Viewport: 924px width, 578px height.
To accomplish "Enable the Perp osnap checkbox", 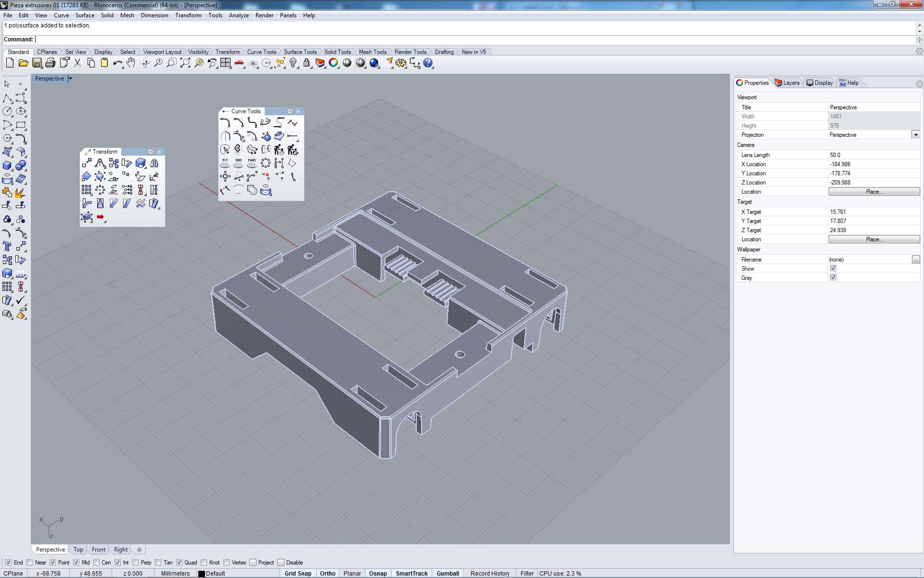I will 135,563.
